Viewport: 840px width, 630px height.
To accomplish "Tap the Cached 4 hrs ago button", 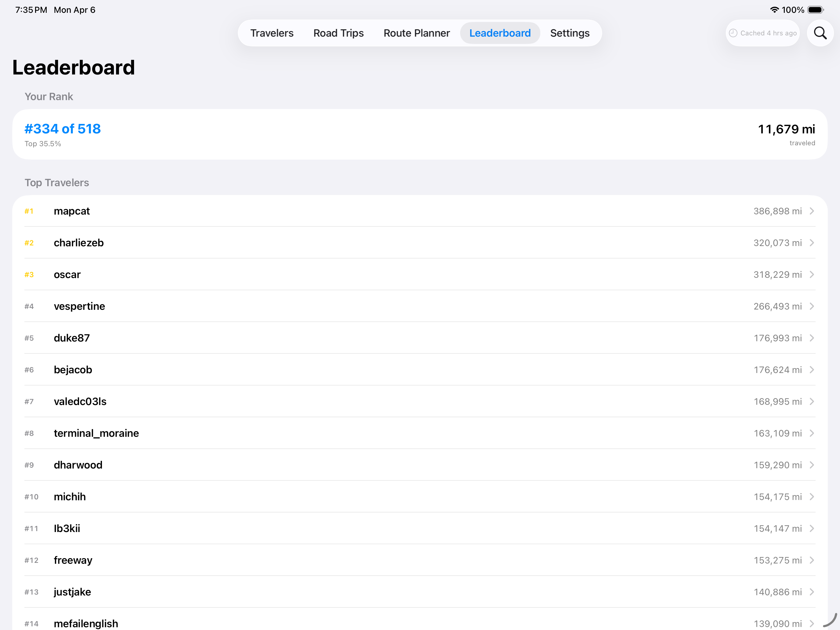I will 762,33.
